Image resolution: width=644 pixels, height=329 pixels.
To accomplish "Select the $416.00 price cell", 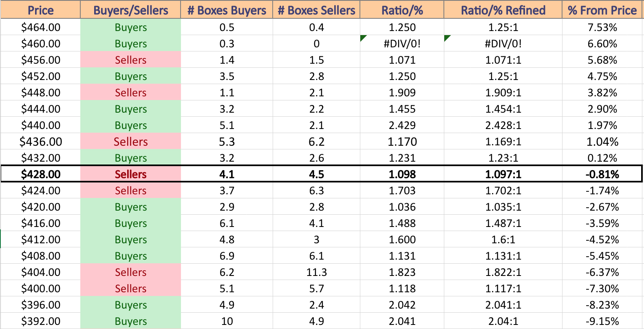I will [x=40, y=223].
